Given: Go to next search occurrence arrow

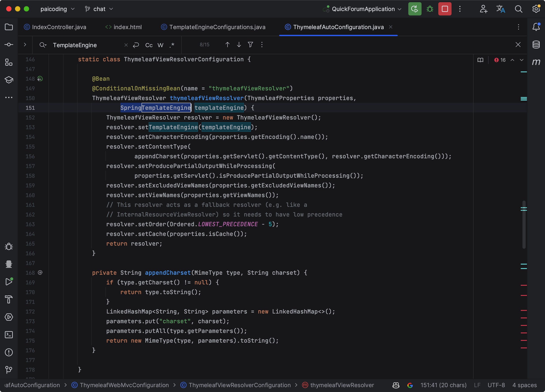Looking at the screenshot, I should click(x=239, y=45).
